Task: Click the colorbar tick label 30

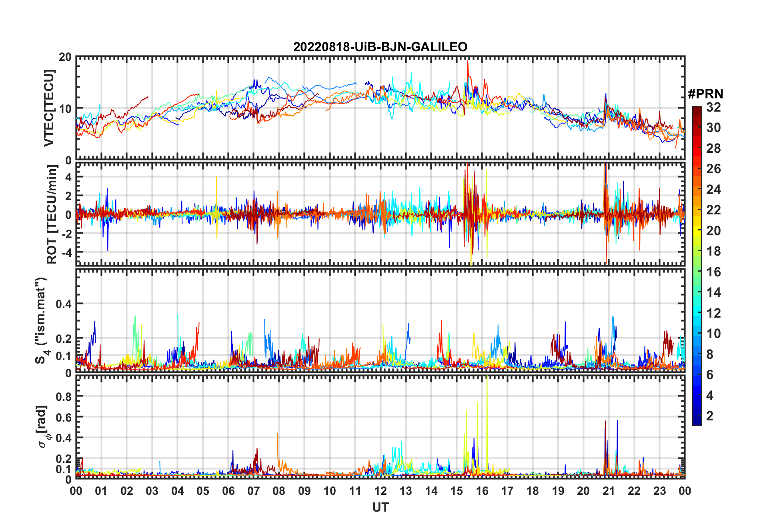Action: (x=713, y=128)
